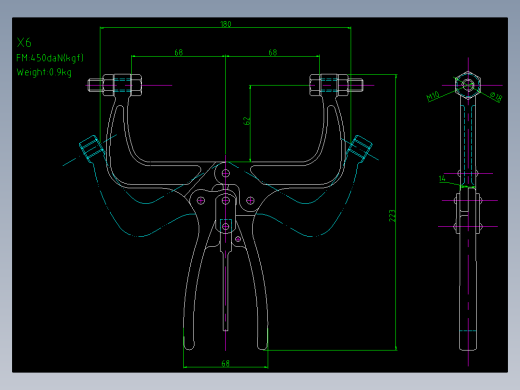Select the hexagonal nut in side view
The width and height of the screenshot is (520, 390).
pos(468,85)
